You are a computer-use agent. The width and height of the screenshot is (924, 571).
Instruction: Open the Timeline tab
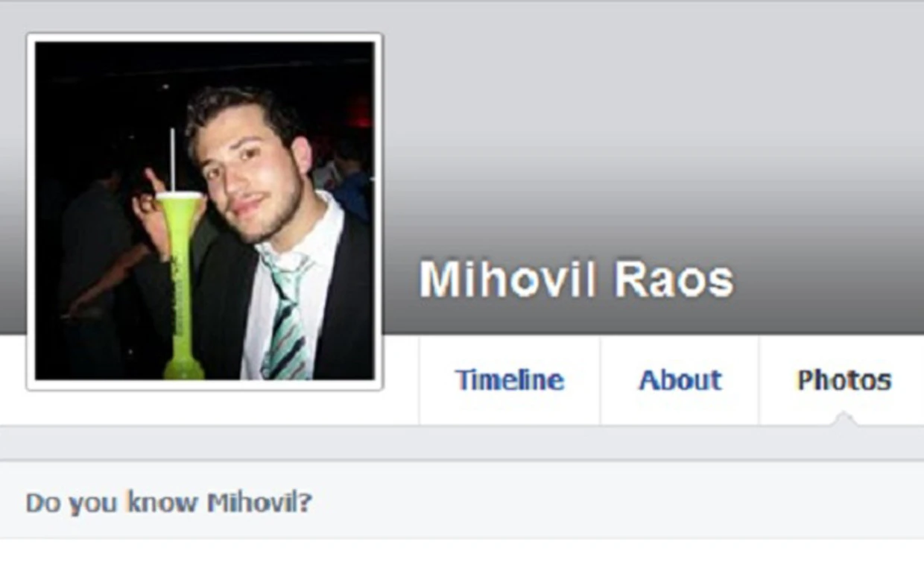(x=510, y=380)
